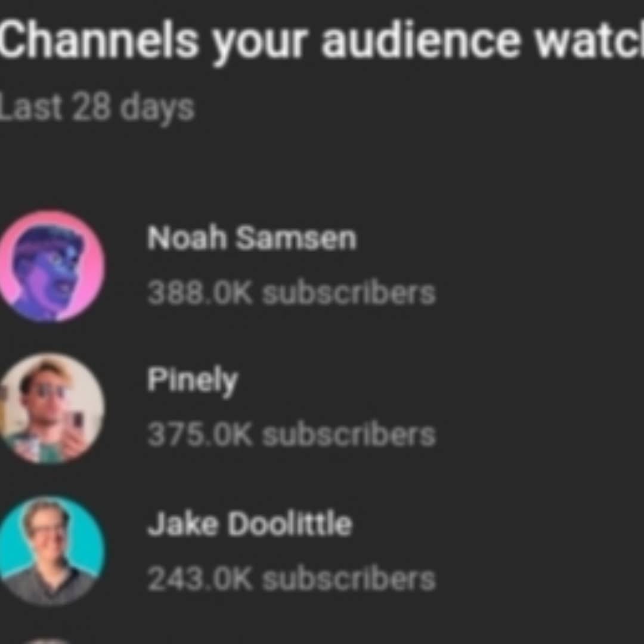The image size is (644, 644).
Task: Click the word Channels in the heading
Action: pyautogui.click(x=99, y=41)
